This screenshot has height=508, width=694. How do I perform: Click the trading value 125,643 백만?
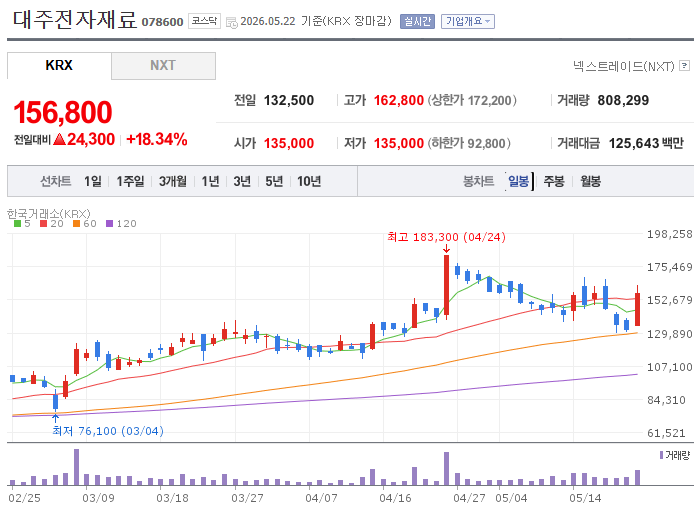[x=646, y=143]
